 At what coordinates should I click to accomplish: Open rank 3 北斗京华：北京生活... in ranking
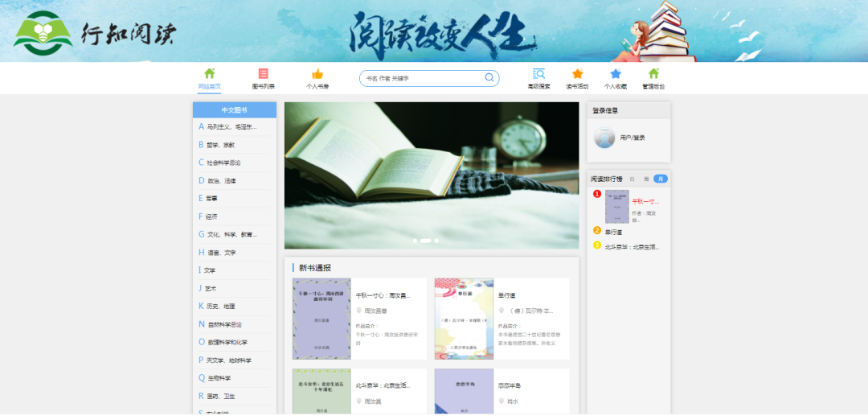click(633, 247)
